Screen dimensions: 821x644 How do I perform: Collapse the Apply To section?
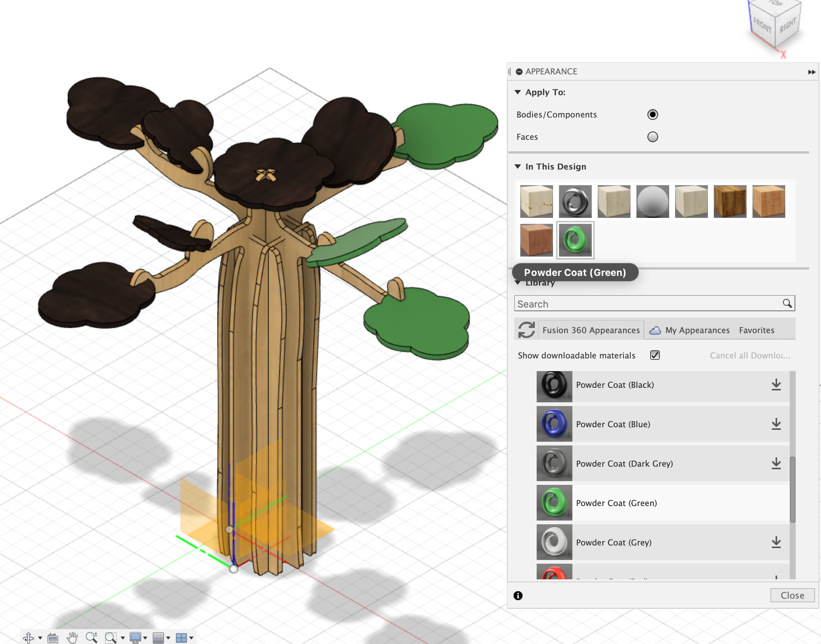click(x=518, y=92)
